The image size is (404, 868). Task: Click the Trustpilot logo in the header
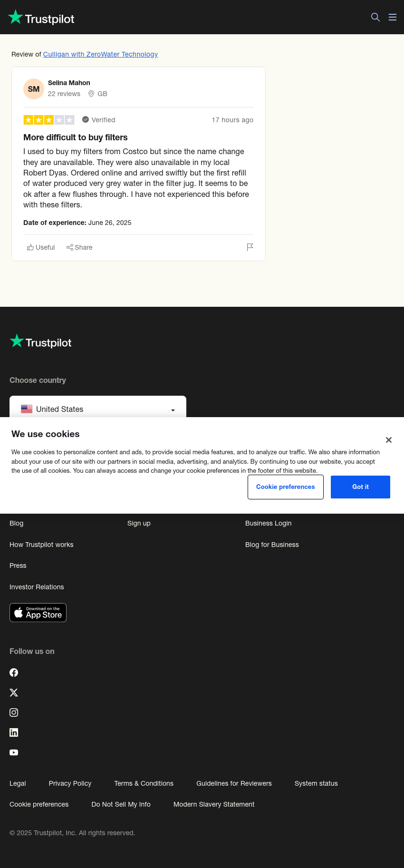click(x=41, y=18)
